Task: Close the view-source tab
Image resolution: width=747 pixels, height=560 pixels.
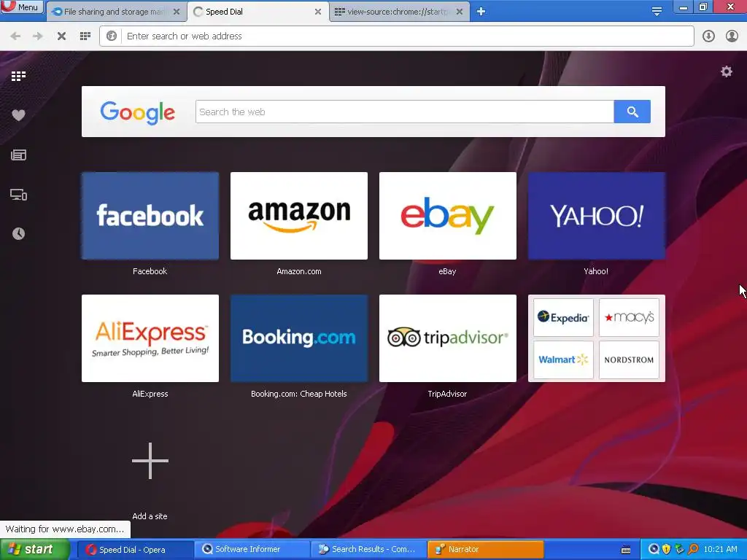Action: 460,12
